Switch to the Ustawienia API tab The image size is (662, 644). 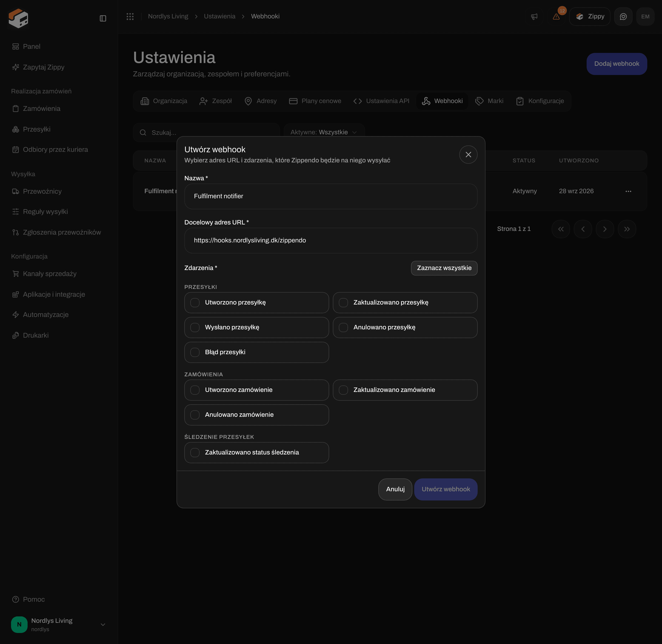(x=381, y=101)
